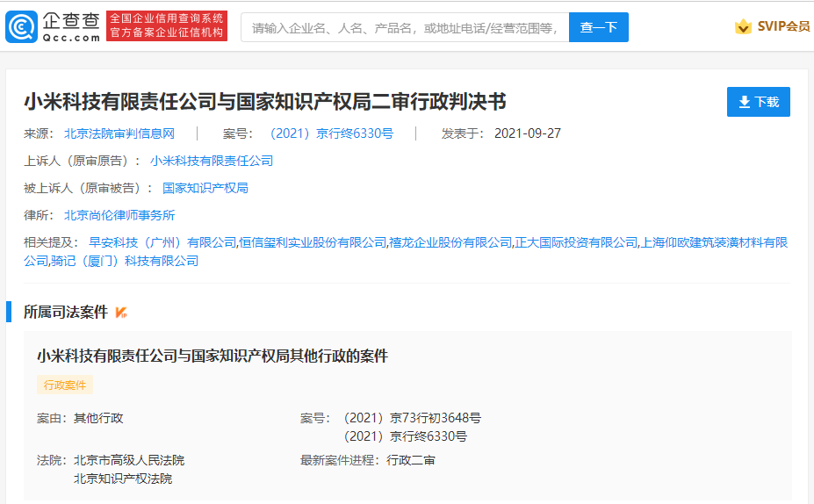Open the SVIP会员 membership link
The width and height of the screenshot is (814, 504).
click(x=783, y=26)
